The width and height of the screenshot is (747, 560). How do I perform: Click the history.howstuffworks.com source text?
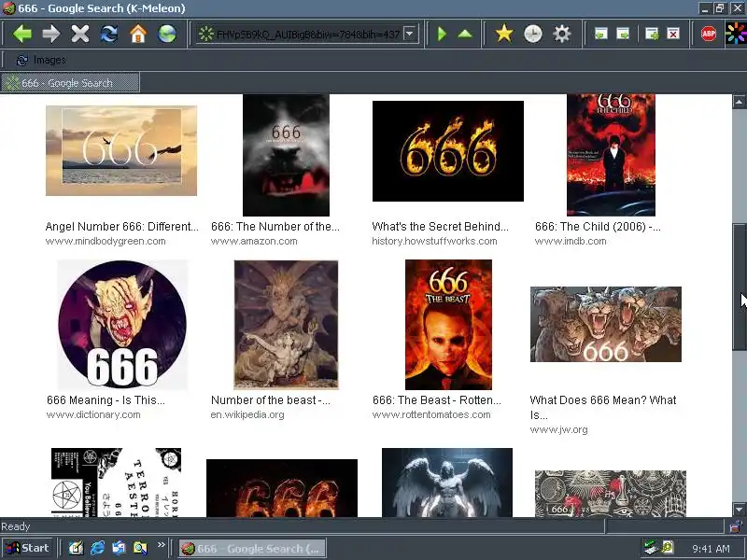[x=434, y=241]
